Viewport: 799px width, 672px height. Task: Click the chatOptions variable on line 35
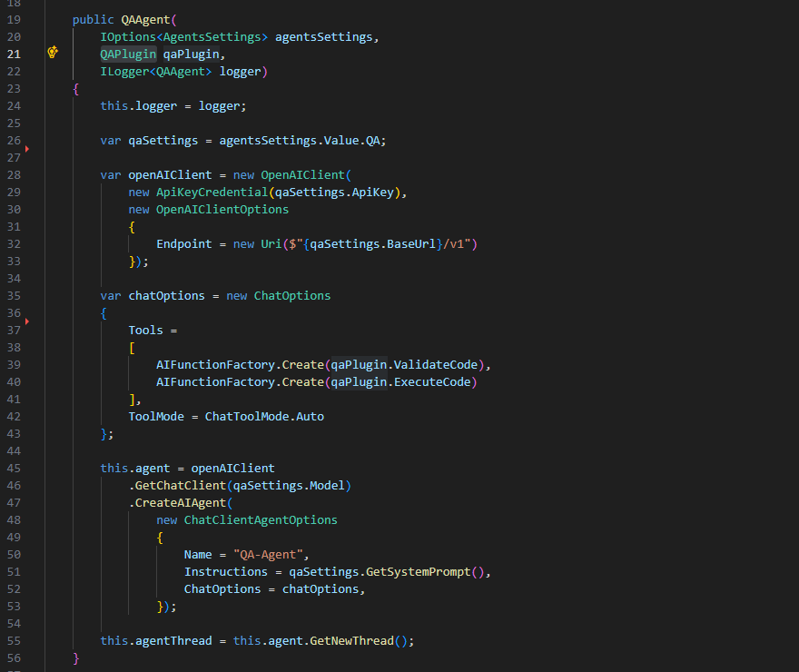[167, 296]
